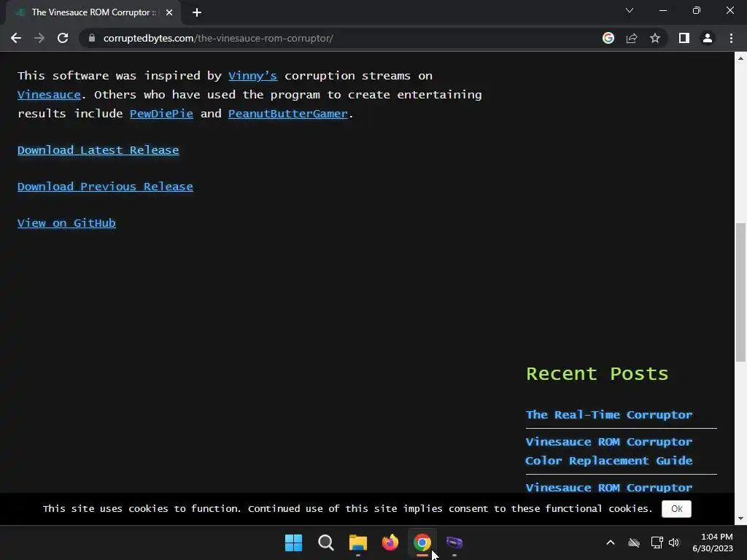Launch Firefox from the taskbar

pos(390,542)
